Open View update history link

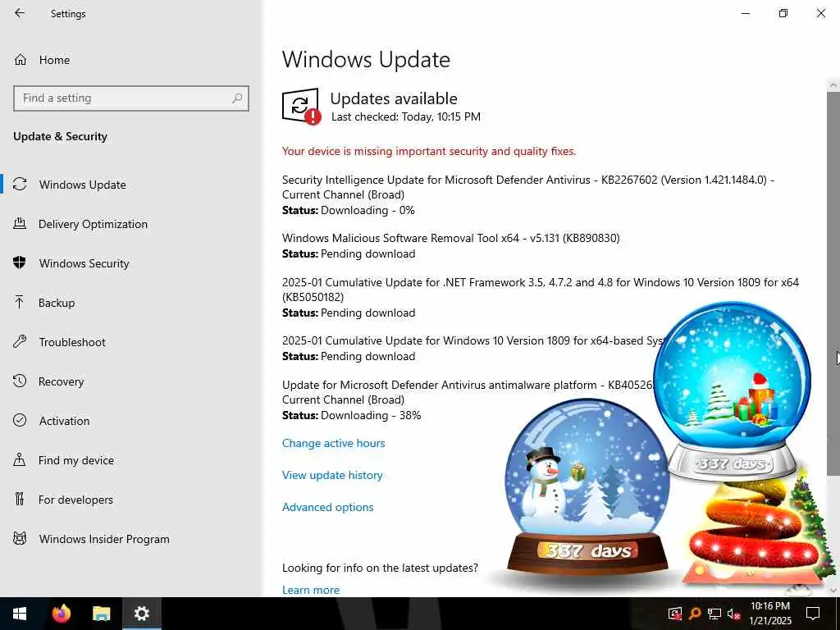click(x=332, y=475)
